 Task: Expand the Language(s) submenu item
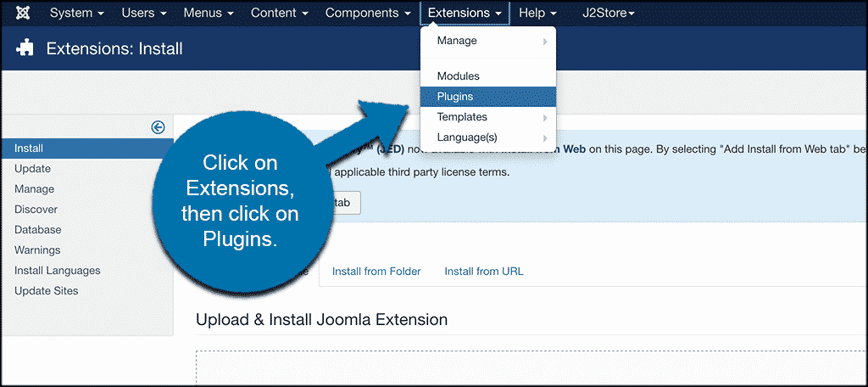coord(488,137)
